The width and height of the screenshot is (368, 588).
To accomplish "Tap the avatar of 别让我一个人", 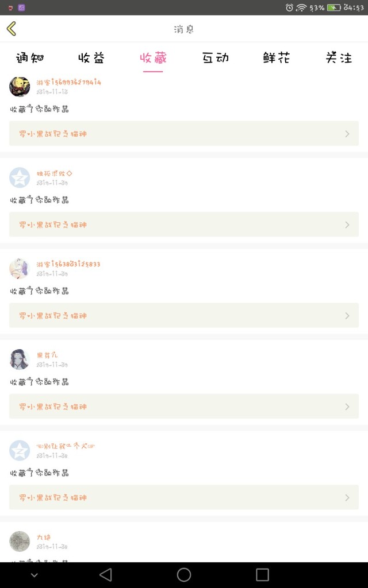I will tap(20, 451).
